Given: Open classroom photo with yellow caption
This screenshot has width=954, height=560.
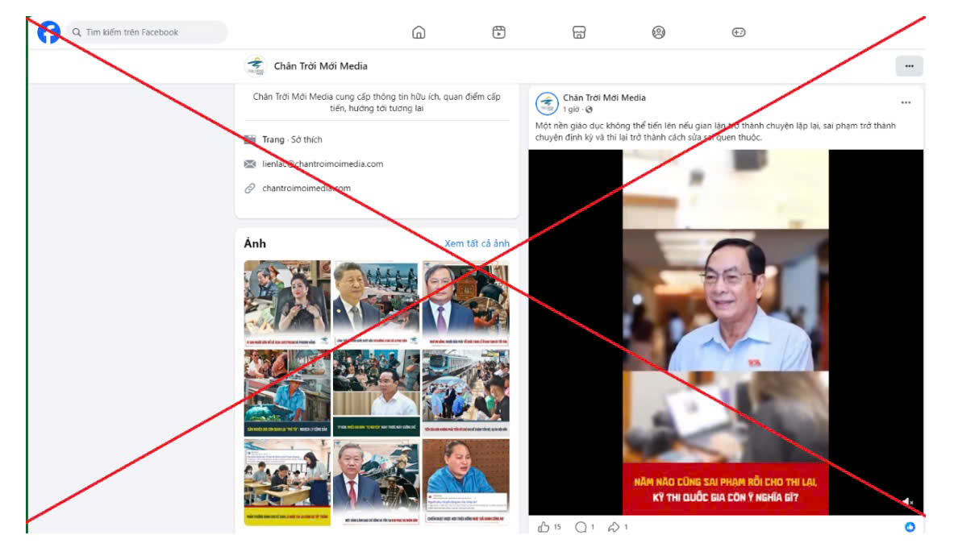Looking at the screenshot, I should click(287, 482).
